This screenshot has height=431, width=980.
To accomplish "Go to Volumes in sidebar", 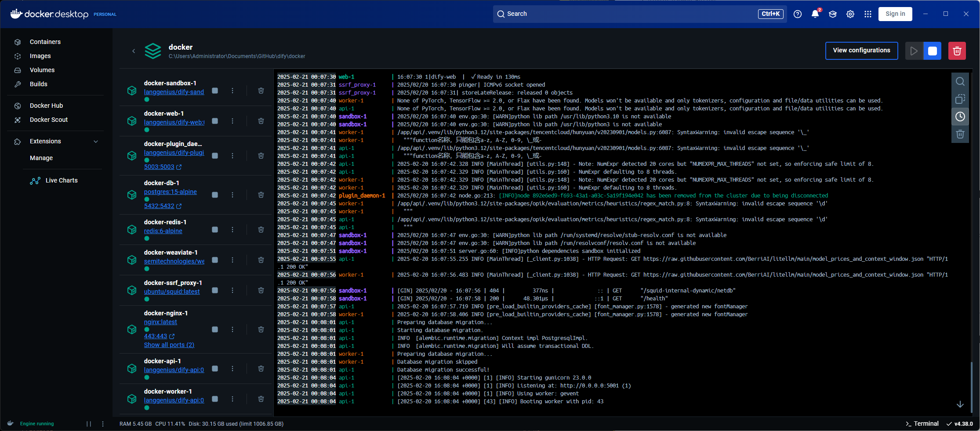I will 42,70.
